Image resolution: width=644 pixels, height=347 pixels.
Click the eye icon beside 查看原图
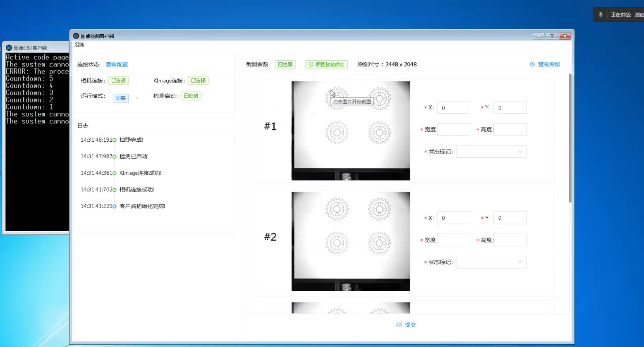pyautogui.click(x=532, y=64)
